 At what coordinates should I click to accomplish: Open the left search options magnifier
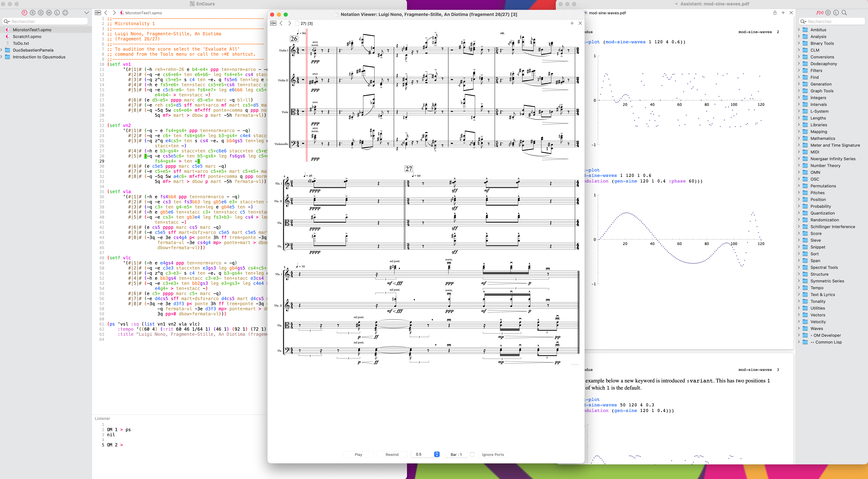tap(6, 22)
